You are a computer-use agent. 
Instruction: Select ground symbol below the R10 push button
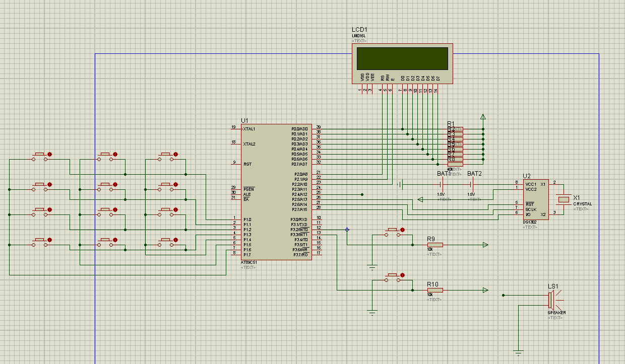coord(372,313)
